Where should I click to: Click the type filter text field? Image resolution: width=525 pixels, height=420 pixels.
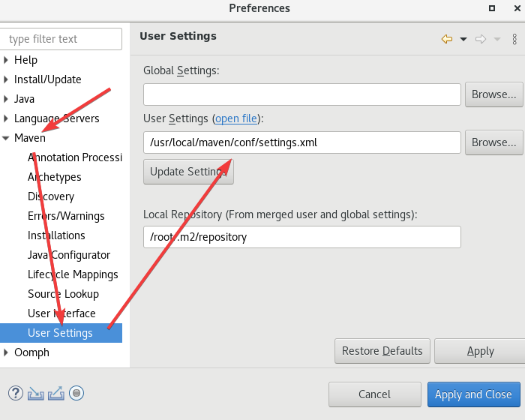coord(61,39)
